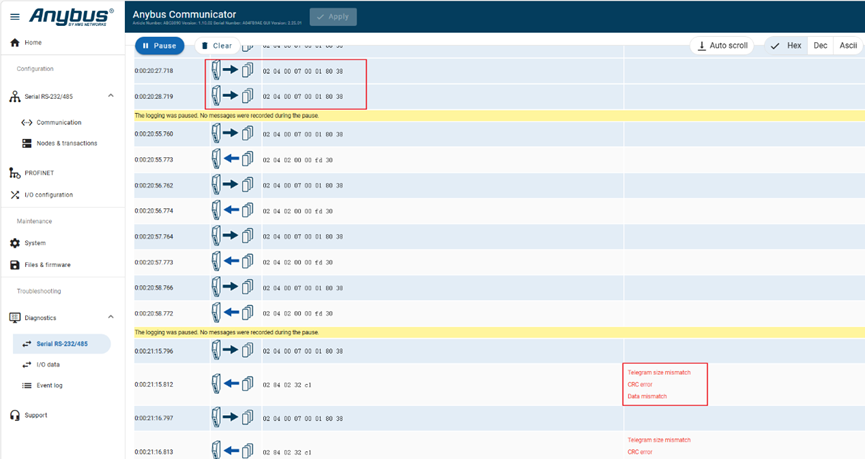Clear the logged serial messages
865x459 pixels.
tap(216, 46)
